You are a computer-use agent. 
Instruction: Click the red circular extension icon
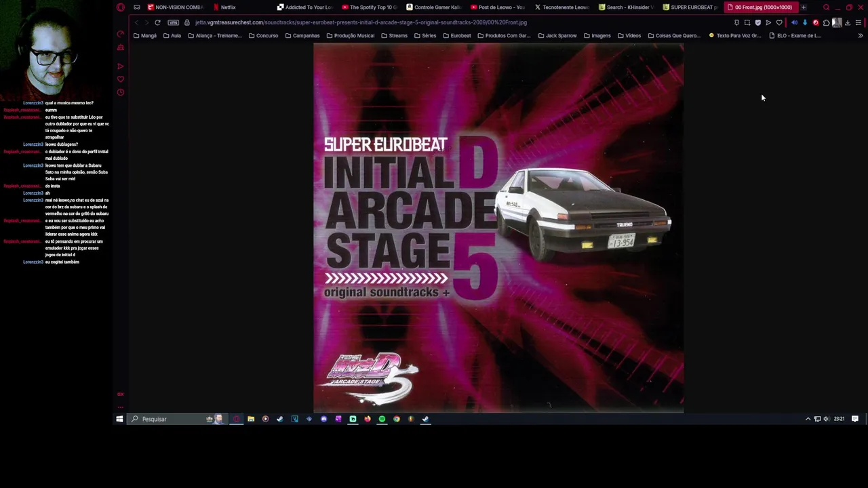tap(816, 22)
